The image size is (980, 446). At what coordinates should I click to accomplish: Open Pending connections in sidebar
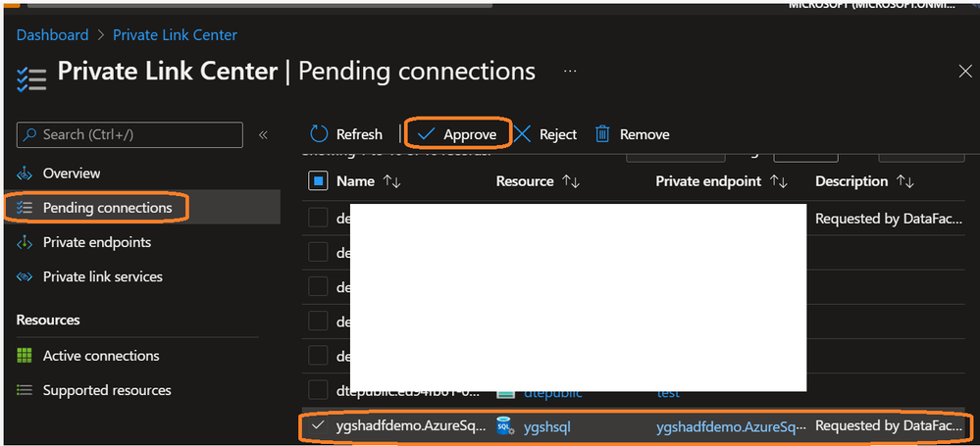(107, 208)
